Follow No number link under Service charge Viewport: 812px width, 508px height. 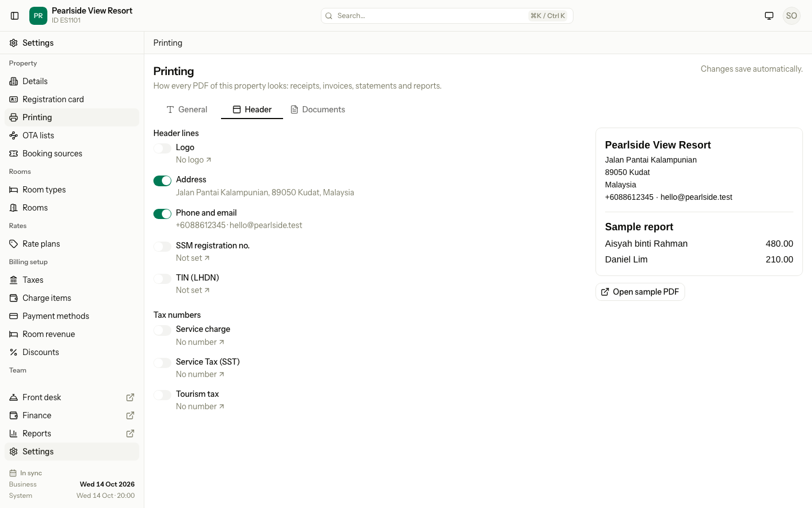(200, 342)
